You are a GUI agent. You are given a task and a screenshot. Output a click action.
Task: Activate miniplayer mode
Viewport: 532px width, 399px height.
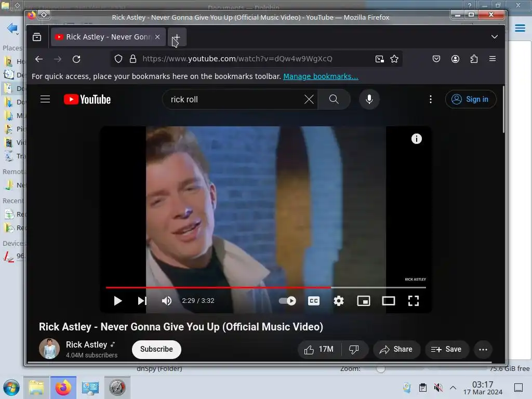364,301
